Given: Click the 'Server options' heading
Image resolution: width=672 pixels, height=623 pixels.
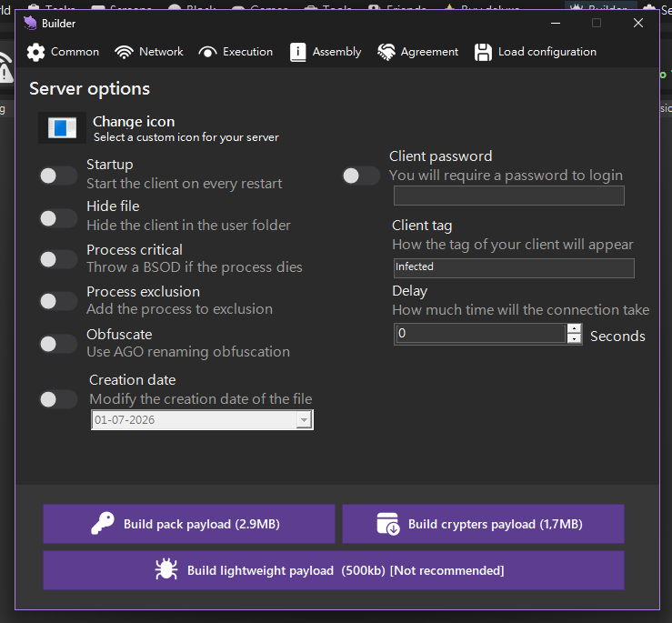Looking at the screenshot, I should coord(90,89).
